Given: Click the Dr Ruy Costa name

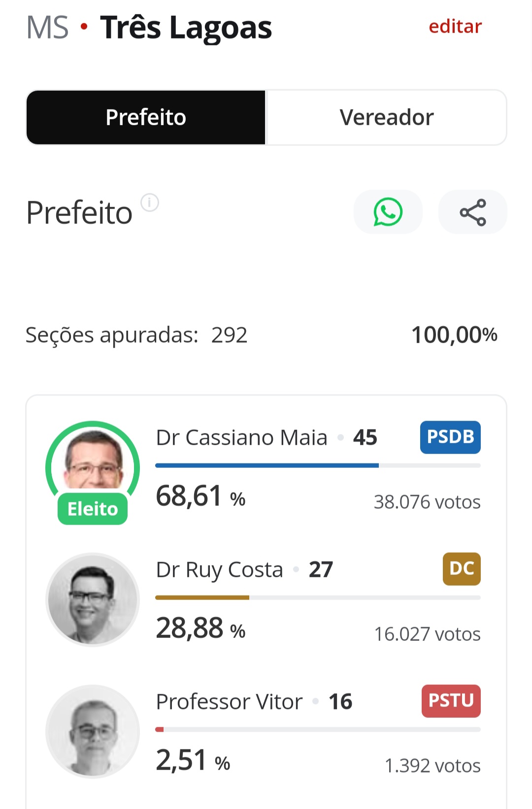Looking at the screenshot, I should 219,569.
